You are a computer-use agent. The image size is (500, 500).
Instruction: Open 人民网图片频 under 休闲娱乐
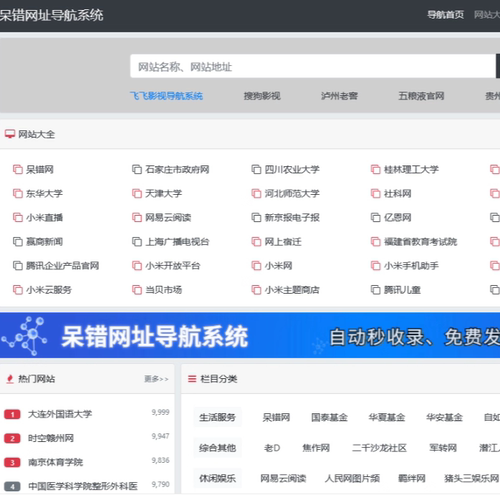point(352,478)
